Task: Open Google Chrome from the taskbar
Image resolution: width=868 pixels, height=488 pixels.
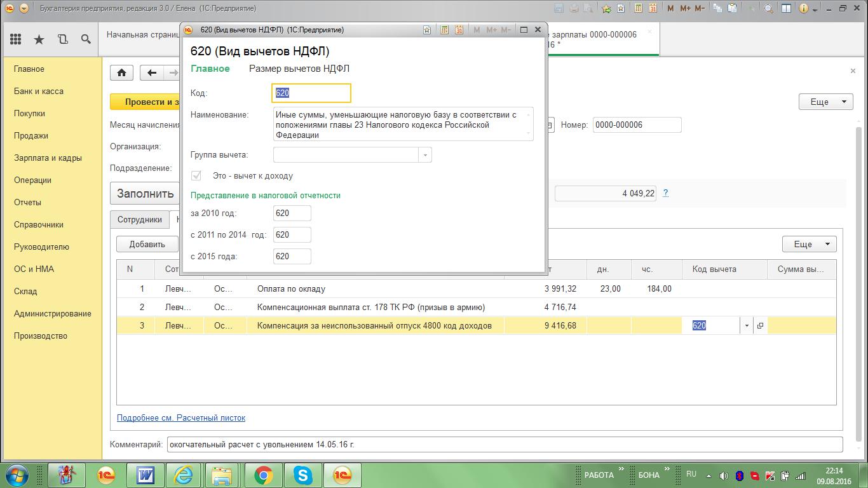Action: pos(263,475)
